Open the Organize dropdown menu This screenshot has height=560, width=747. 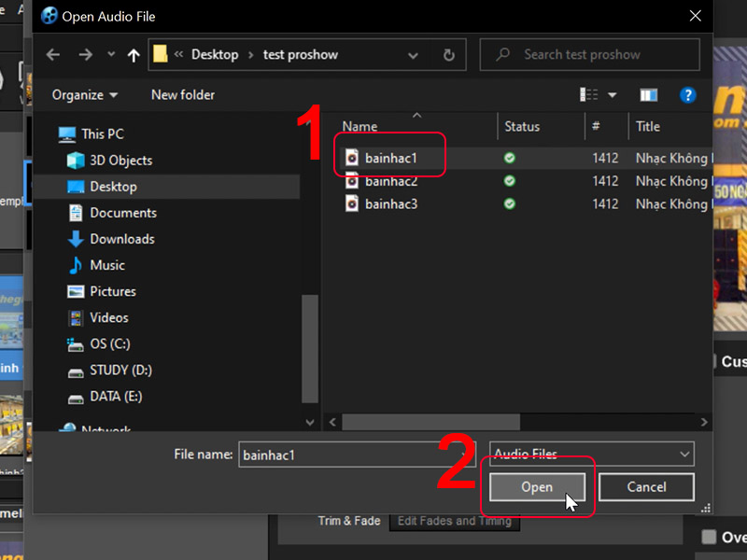tap(85, 95)
